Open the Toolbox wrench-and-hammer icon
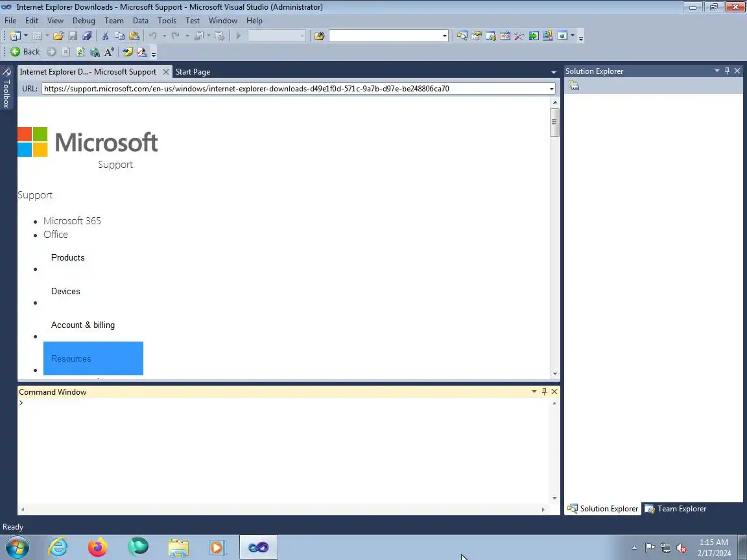The image size is (747, 560). coord(519,36)
